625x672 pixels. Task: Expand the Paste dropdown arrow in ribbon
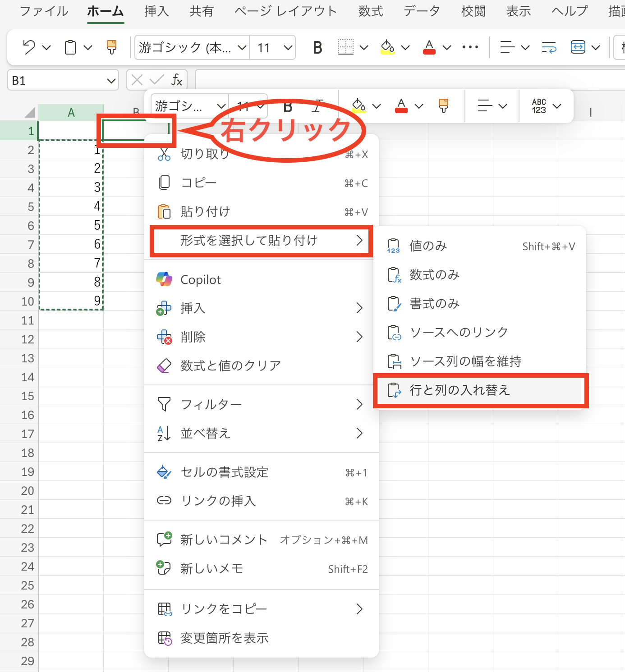[88, 47]
